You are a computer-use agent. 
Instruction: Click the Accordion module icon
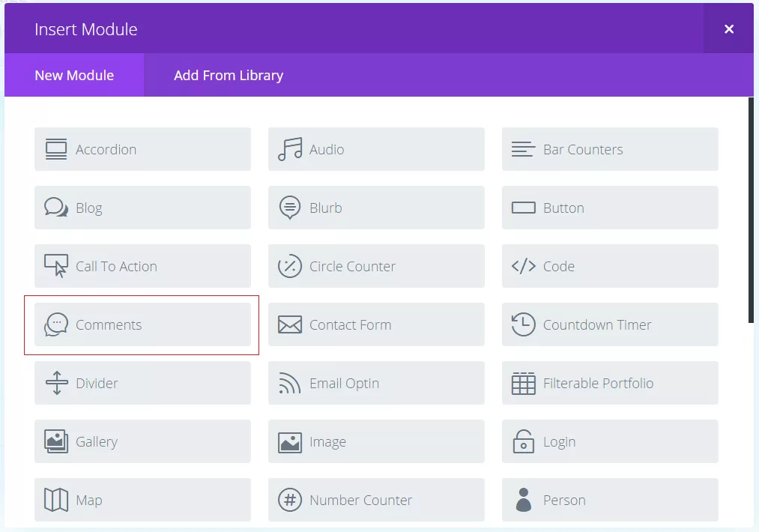coord(56,149)
